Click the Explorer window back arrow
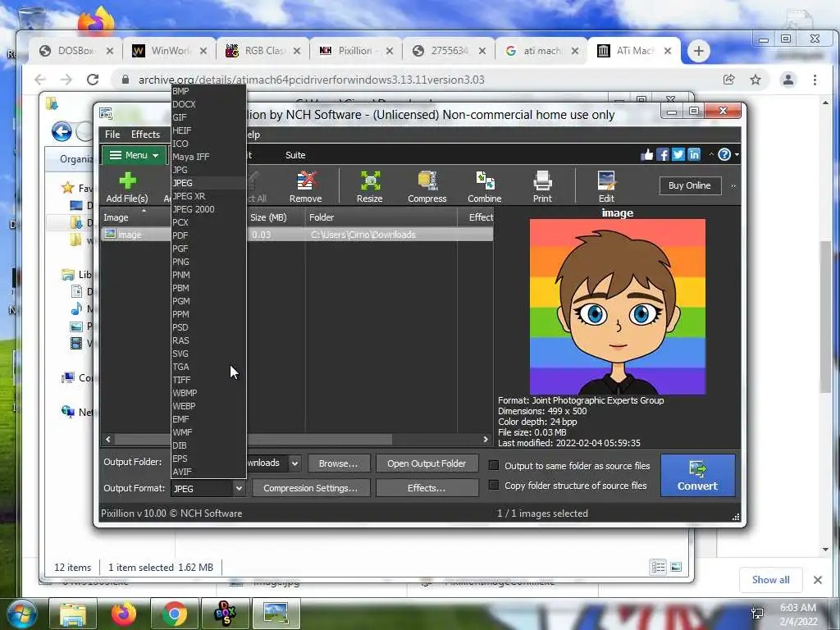Screen dimensions: 840x630 tap(62, 131)
